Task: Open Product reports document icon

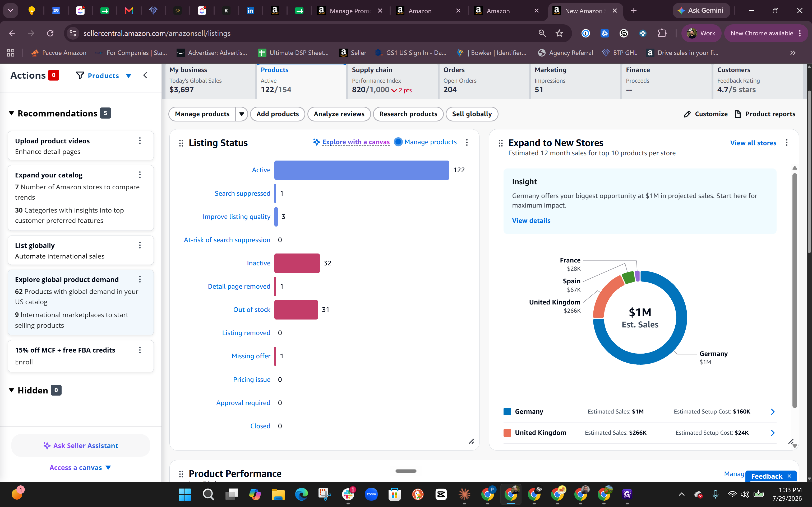Action: tap(737, 114)
